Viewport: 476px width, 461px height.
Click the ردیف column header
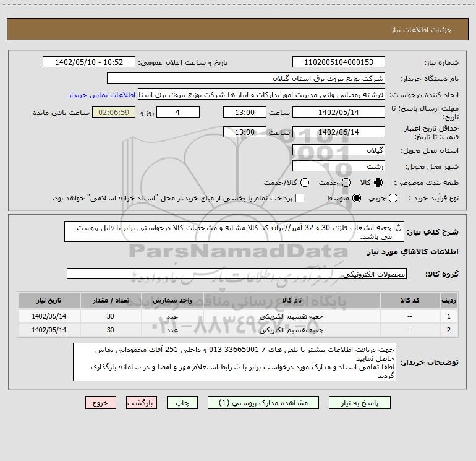point(449,300)
